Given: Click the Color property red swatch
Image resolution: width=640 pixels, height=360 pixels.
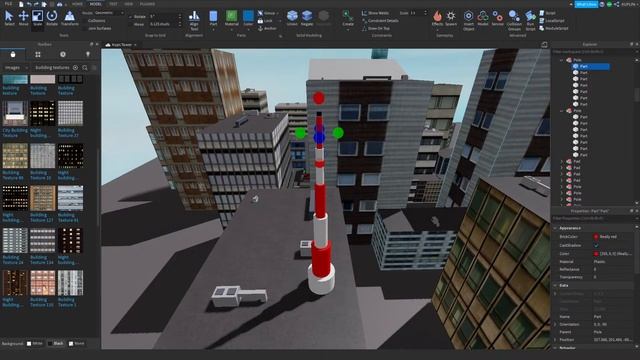Looking at the screenshot, I should pyautogui.click(x=596, y=254).
